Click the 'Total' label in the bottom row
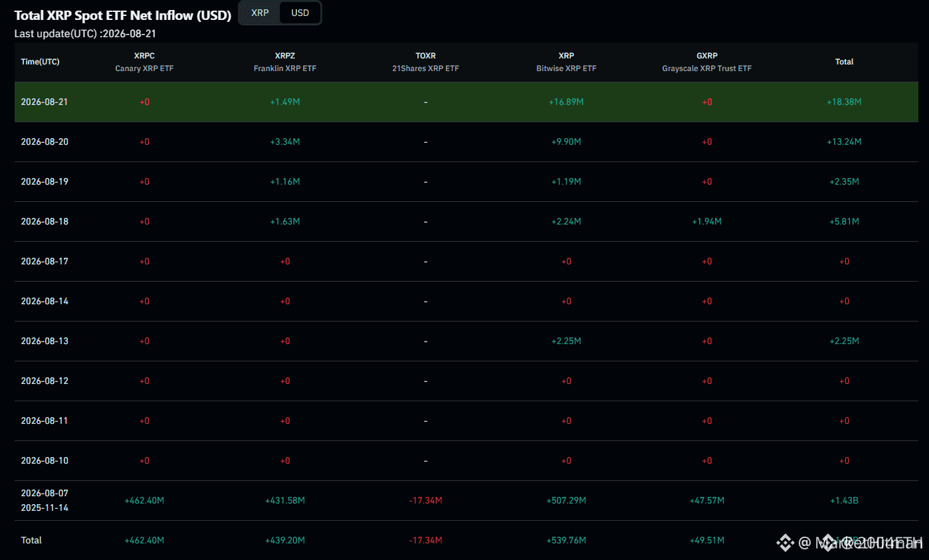Viewport: 929px width, 560px height. point(31,540)
